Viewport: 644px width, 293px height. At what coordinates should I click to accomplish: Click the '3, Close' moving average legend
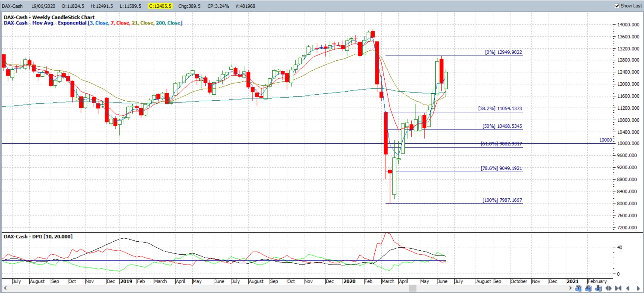[99, 23]
